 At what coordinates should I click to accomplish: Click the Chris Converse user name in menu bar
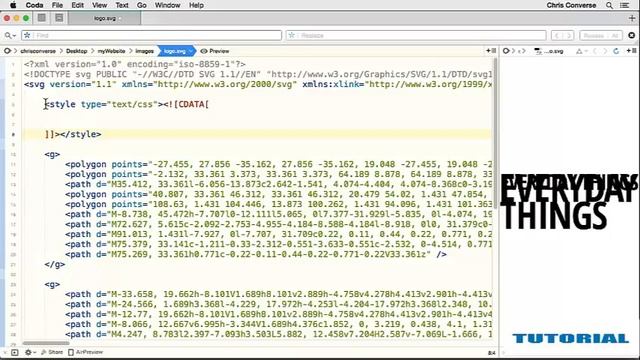(571, 5)
